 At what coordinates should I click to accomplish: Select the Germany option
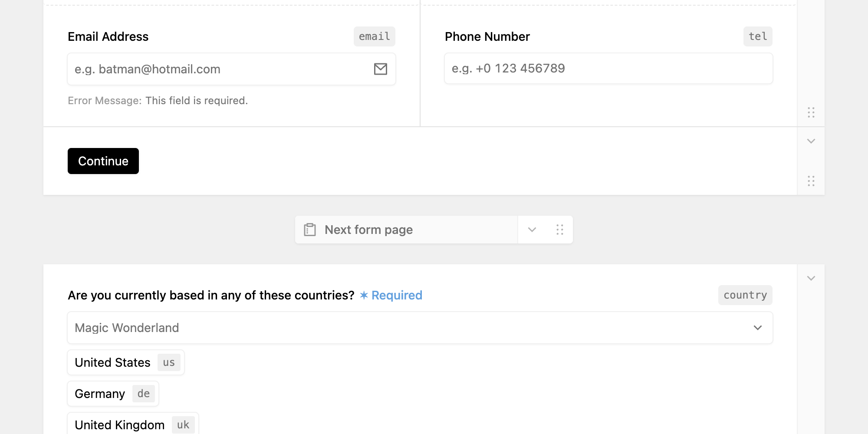click(x=113, y=394)
